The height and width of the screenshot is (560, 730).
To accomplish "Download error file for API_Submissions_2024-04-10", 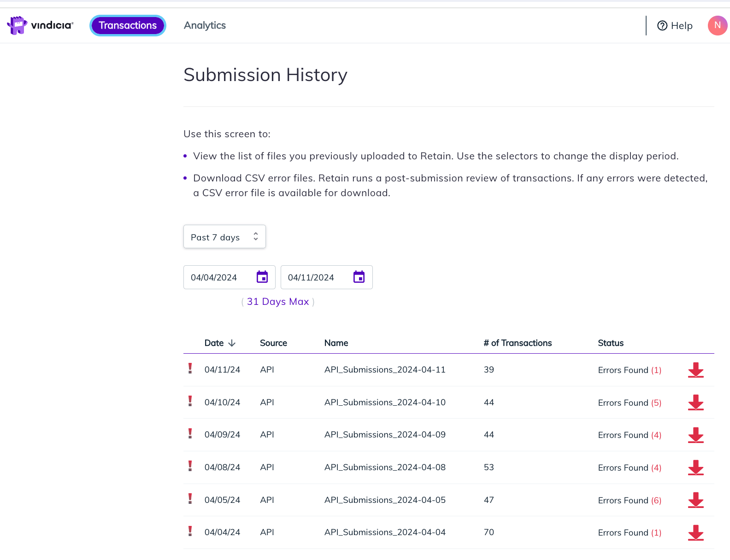I will pyautogui.click(x=696, y=402).
